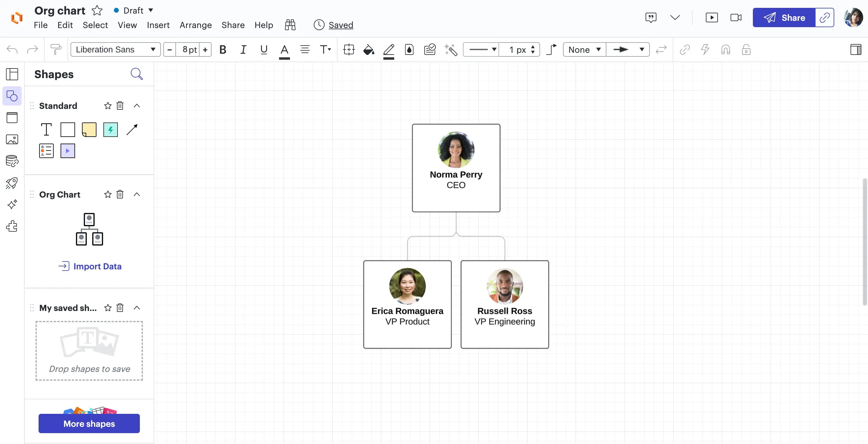The height and width of the screenshot is (444, 868).
Task: Select the sticky note shape
Action: tap(89, 129)
